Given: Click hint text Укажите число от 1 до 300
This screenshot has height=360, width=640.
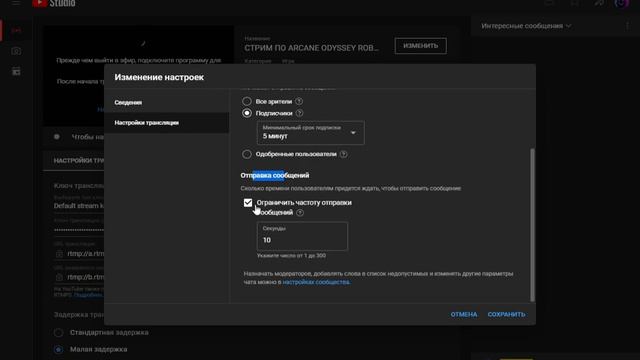Looking at the screenshot, I should (291, 256).
